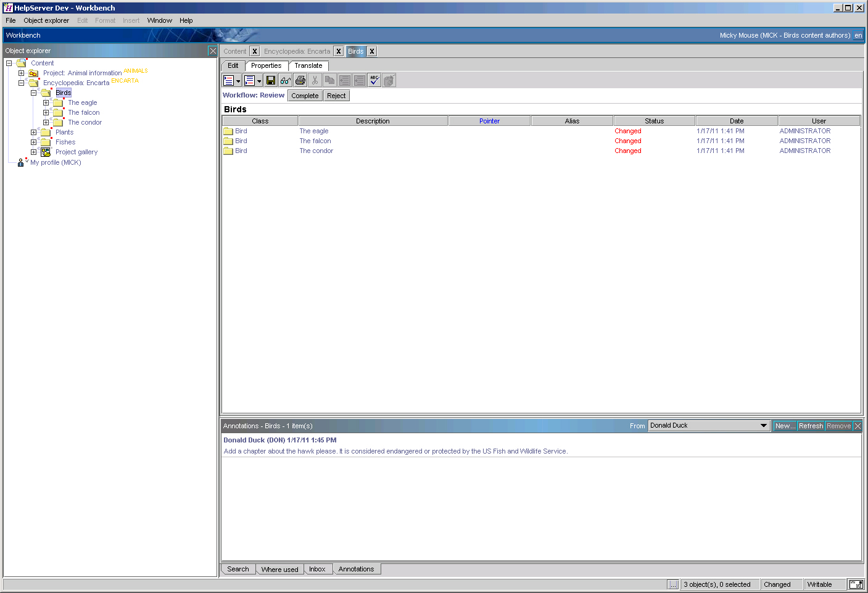
Task: Click the My profile user icon
Action: pos(21,162)
